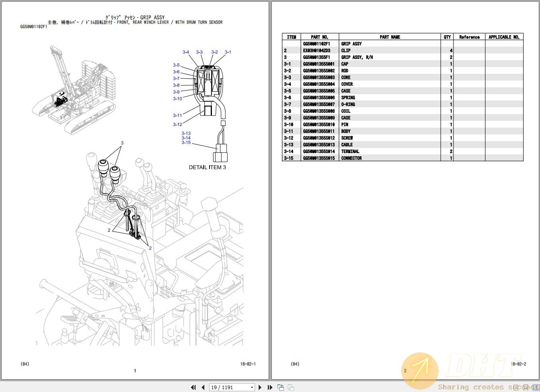Select two-page layout icon
This screenshot has height=392, width=540.
coord(536,387)
